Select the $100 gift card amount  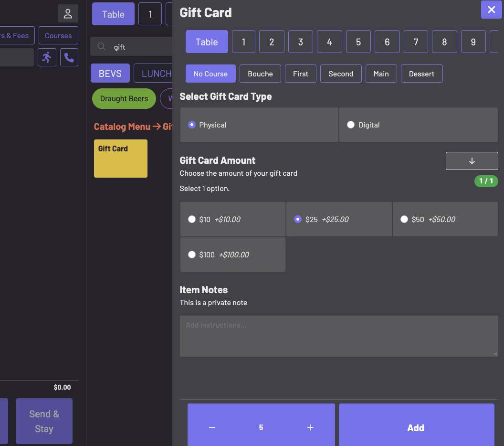(233, 255)
